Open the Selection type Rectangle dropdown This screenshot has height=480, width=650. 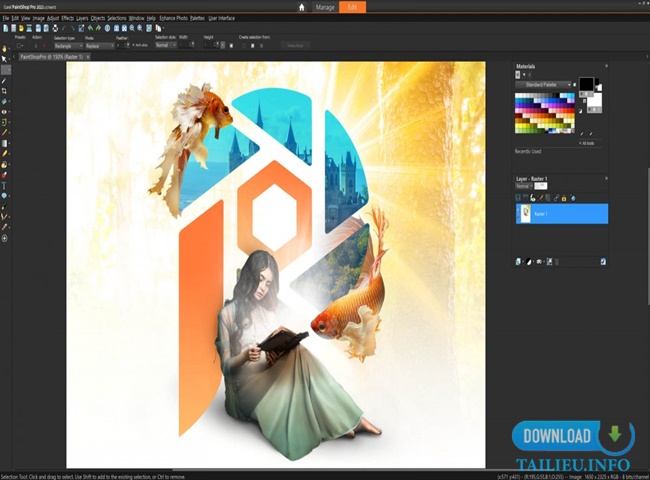point(68,46)
